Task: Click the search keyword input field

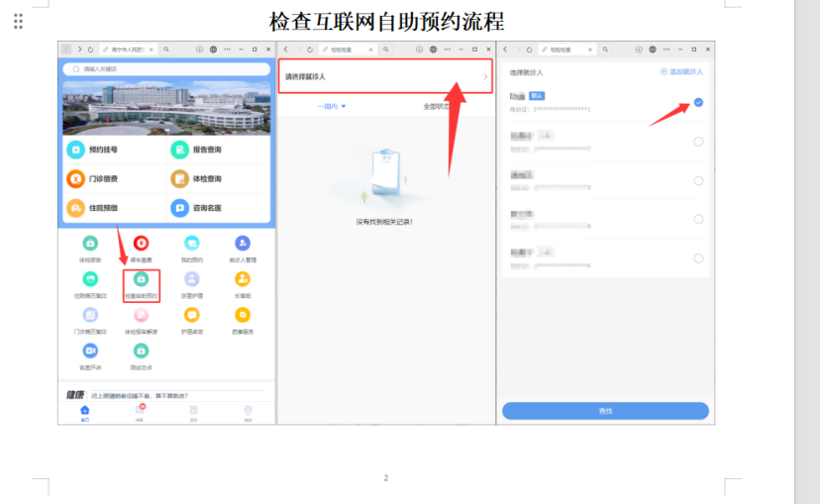Action: pyautogui.click(x=166, y=69)
